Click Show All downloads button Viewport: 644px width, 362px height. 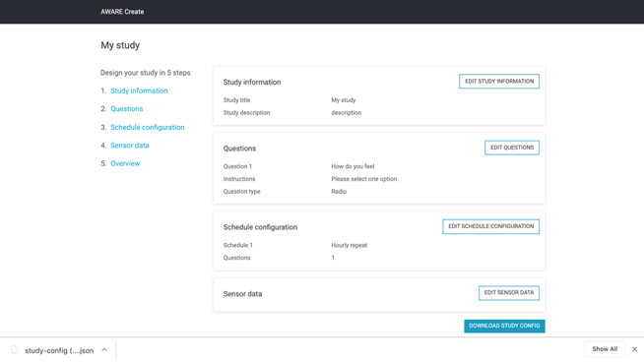click(605, 349)
